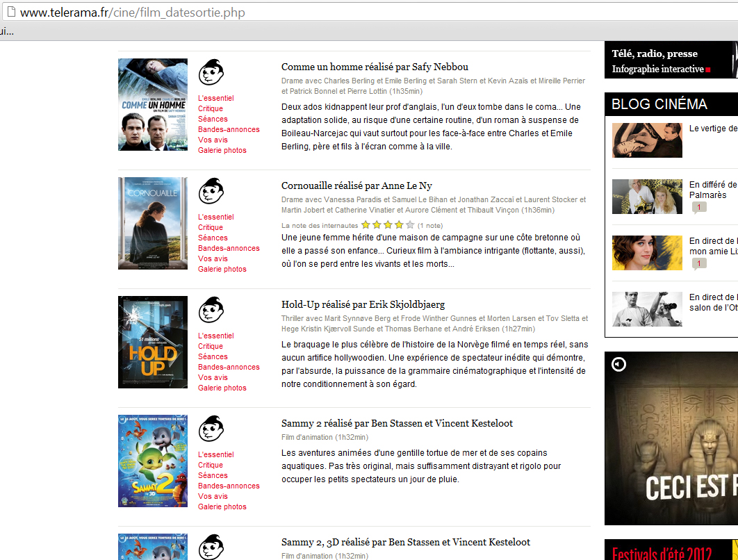Open the BLOG CINÉMA header
This screenshot has width=738, height=560.
tap(671, 104)
